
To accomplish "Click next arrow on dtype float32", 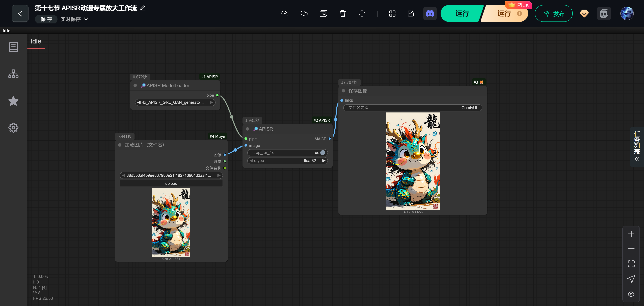I will pos(324,161).
